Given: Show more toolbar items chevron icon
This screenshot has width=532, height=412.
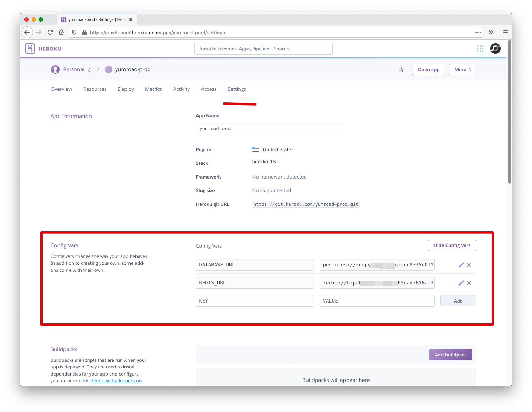Looking at the screenshot, I should click(x=491, y=32).
